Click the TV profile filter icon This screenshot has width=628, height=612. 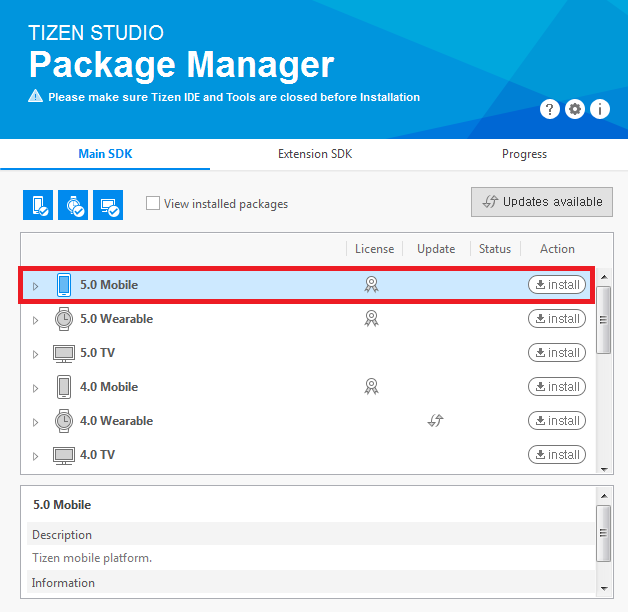point(108,204)
